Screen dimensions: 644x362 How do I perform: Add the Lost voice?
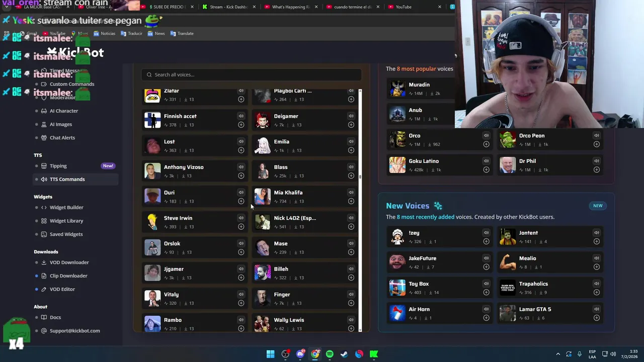coord(241,150)
